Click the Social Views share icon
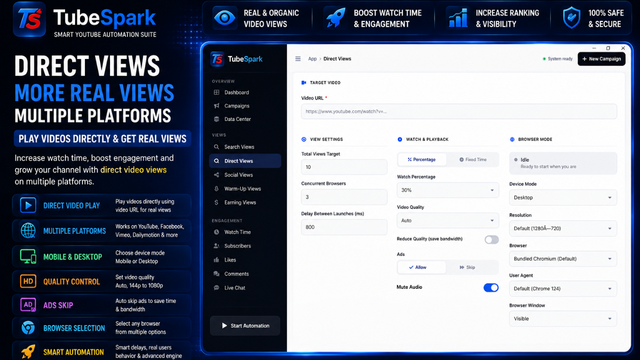Screen dimensions: 640x360 pos(216,175)
